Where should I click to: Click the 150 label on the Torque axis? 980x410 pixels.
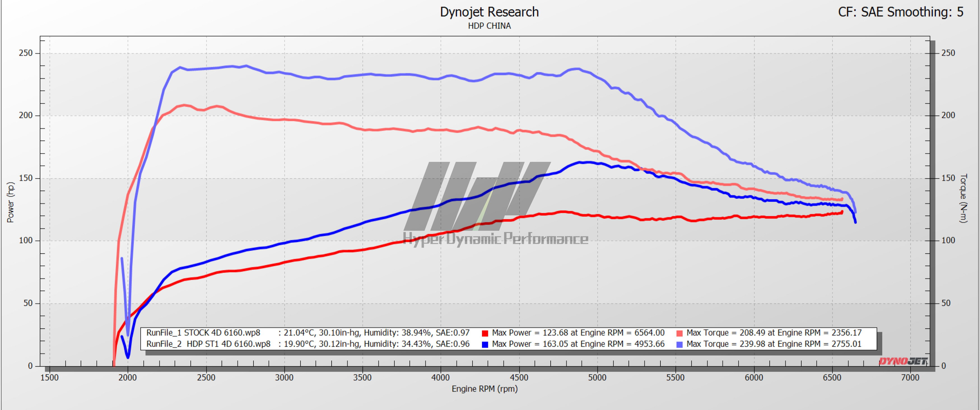tap(948, 178)
